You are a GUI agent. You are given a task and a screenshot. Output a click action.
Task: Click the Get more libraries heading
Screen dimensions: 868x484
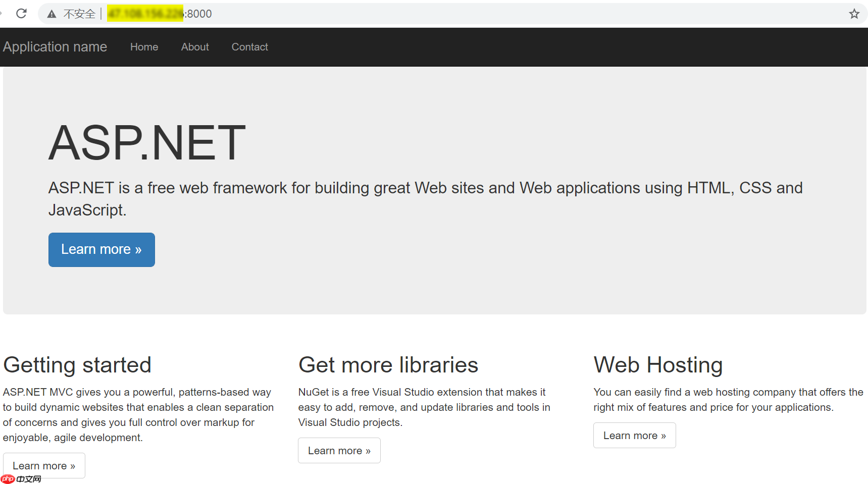(x=388, y=365)
